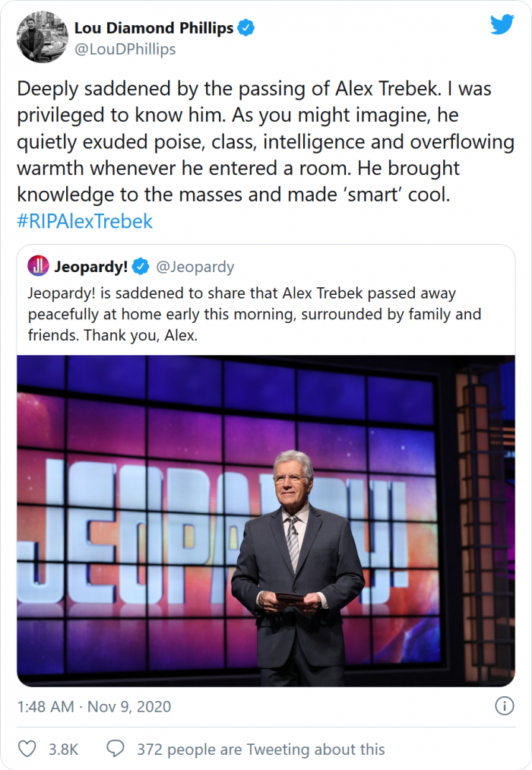Image resolution: width=532 pixels, height=770 pixels.
Task: Open the #RIPAlexTrebek hashtag
Action: (84, 221)
